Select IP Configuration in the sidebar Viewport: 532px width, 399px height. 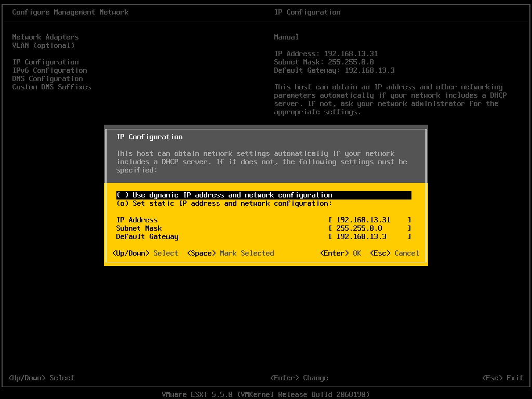click(45, 62)
